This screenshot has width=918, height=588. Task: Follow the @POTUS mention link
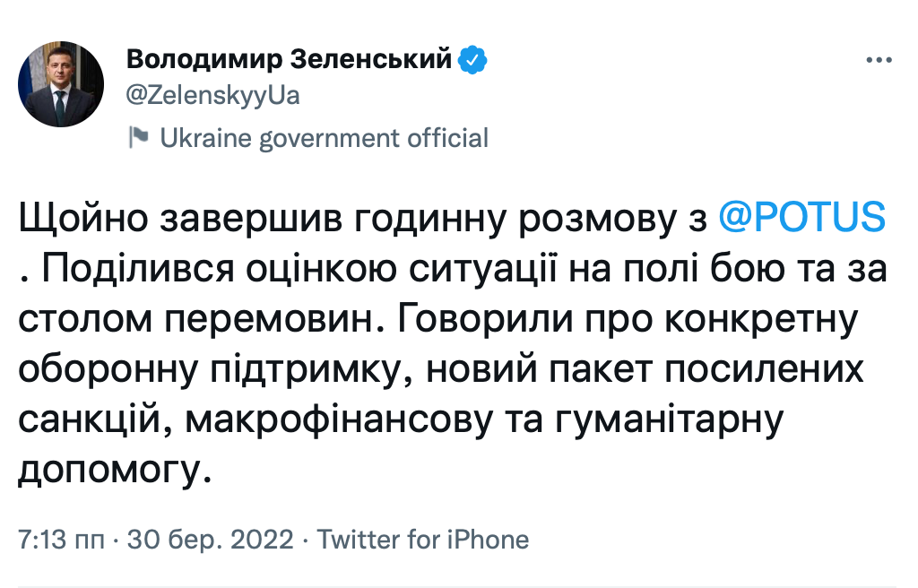click(802, 220)
